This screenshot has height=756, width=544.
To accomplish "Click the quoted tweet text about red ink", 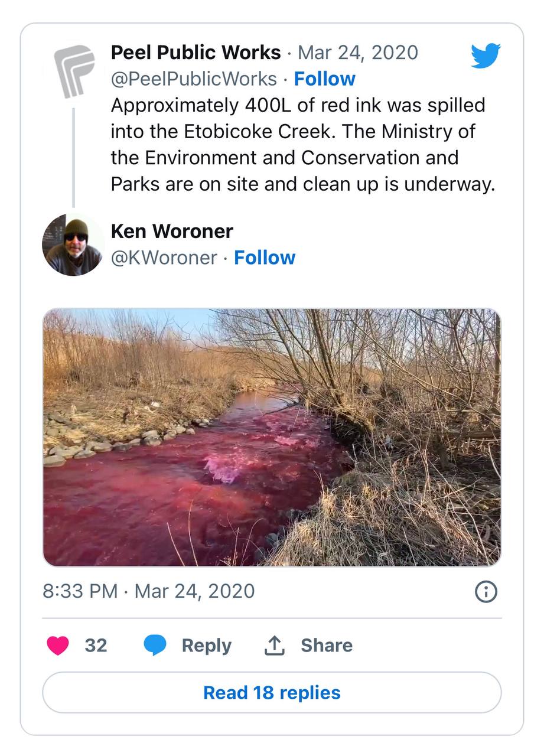I will coord(302,145).
